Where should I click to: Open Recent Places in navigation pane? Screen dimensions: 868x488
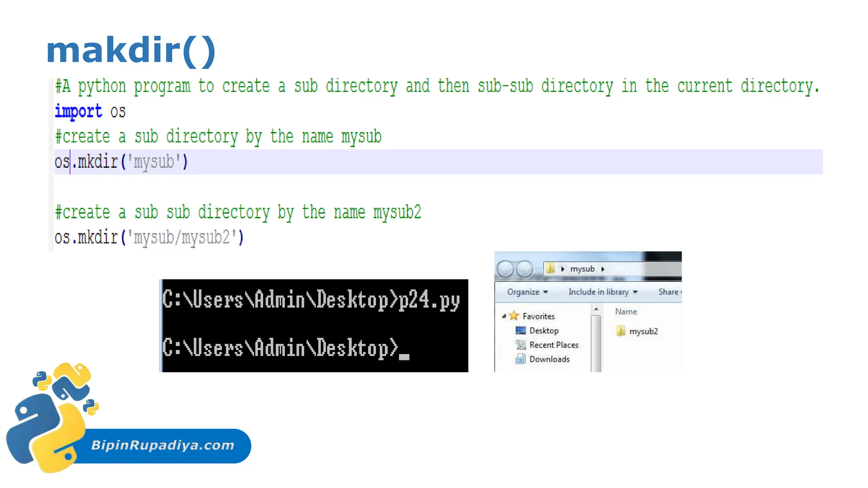(554, 345)
